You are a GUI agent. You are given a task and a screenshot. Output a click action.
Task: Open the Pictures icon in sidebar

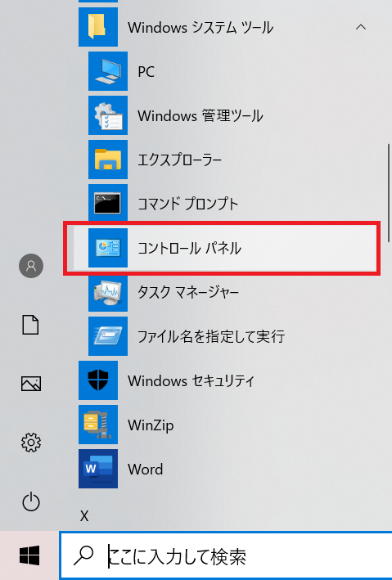click(31, 384)
